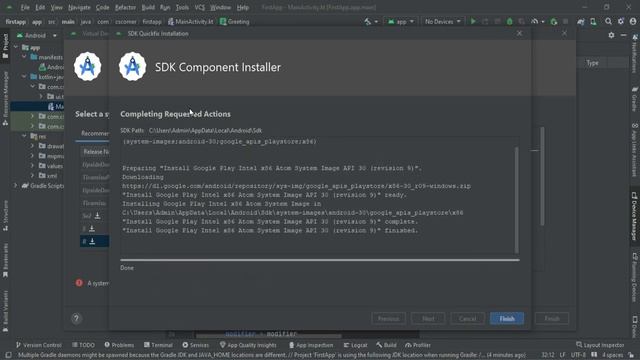
Task: Collapse the app module in project tree
Action: (16, 47)
